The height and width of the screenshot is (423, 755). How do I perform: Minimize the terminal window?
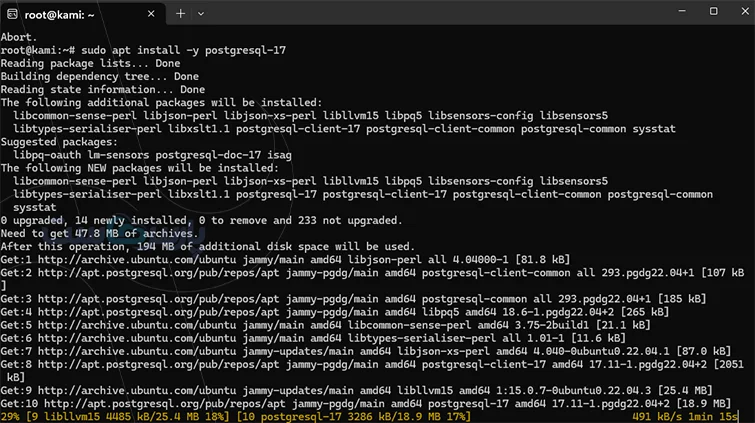click(x=682, y=11)
